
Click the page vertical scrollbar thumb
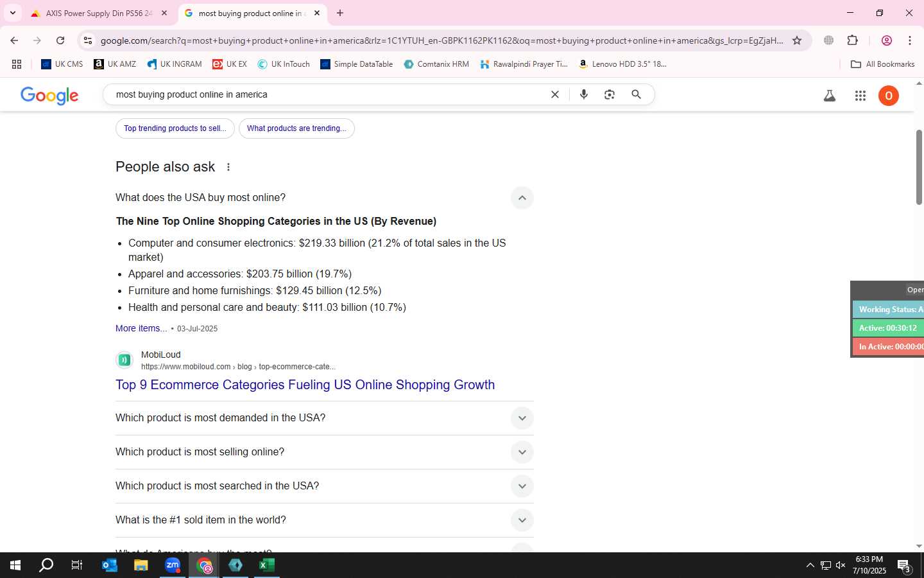point(919,168)
